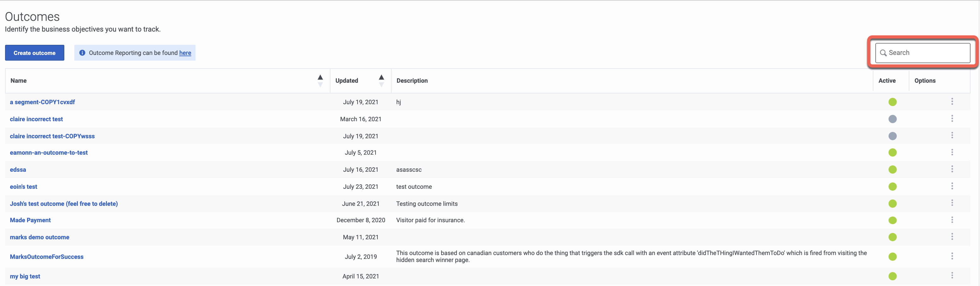Open options menu for MarksOutcomeForSuccess

952,256
